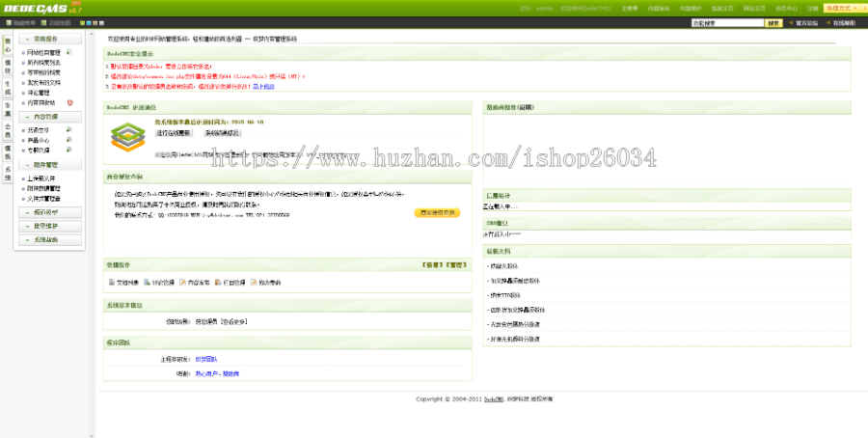The image size is (868, 438).
Task: Click 内容发布 icon in quick operations panel
Action: tap(182, 283)
